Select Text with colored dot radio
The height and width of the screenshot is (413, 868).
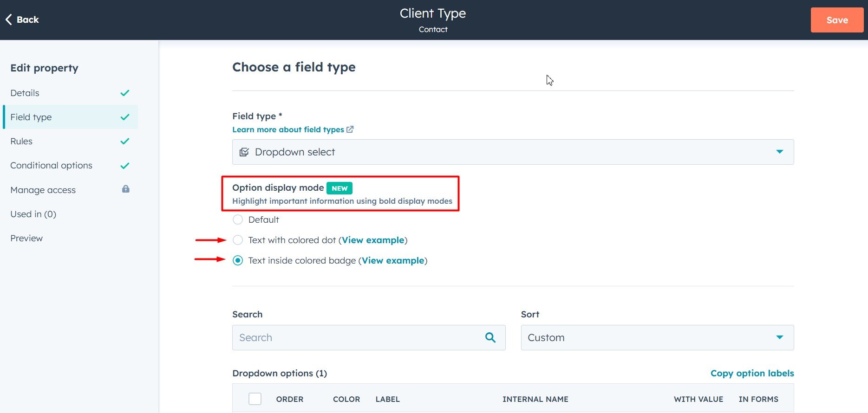click(238, 240)
